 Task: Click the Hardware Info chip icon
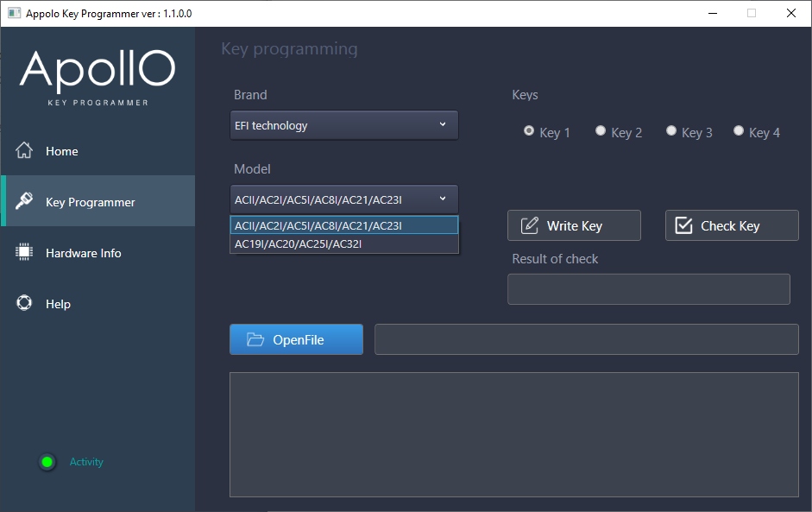click(x=24, y=252)
